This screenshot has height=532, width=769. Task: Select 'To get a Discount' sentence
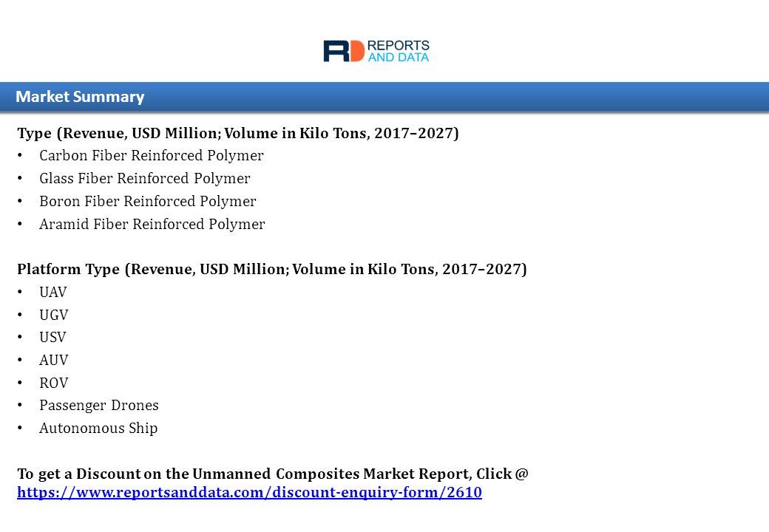[273, 474]
